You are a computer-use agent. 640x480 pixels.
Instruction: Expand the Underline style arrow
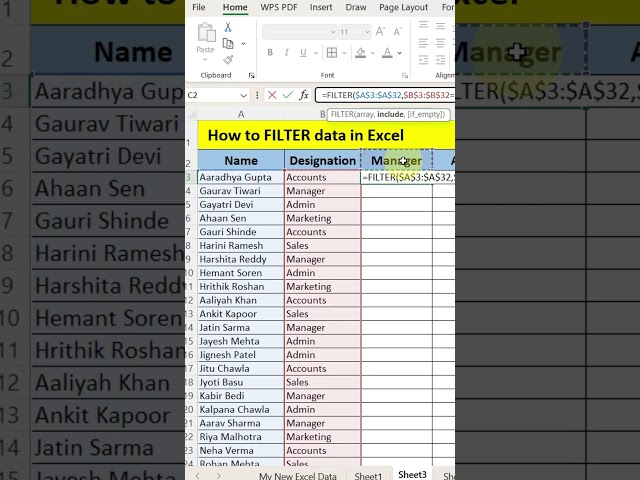point(316,53)
